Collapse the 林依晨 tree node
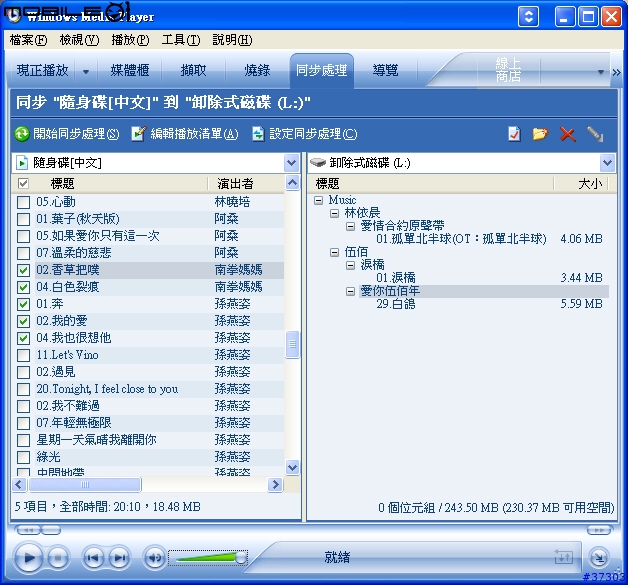The height and width of the screenshot is (585, 628). [x=334, y=213]
